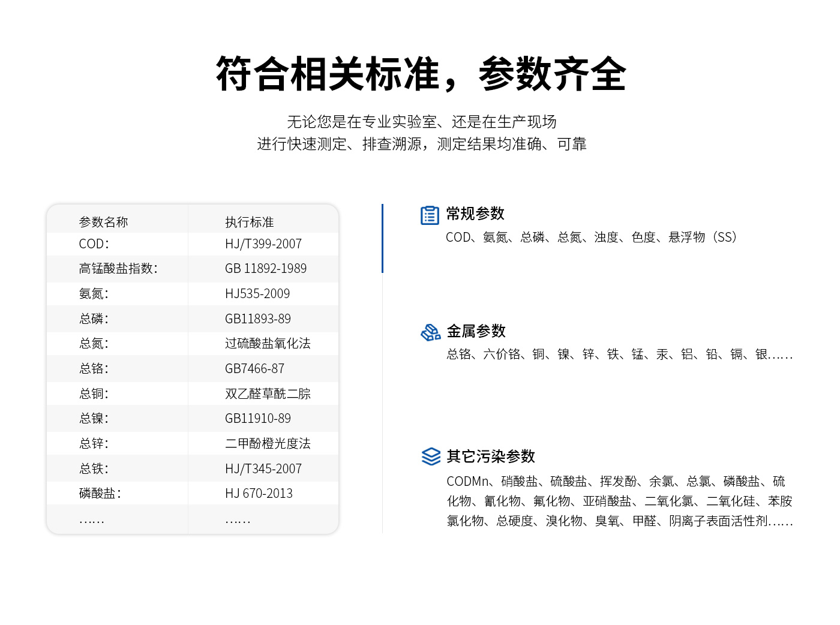Click the table header 执行标准
The image size is (840, 625).
click(x=249, y=222)
